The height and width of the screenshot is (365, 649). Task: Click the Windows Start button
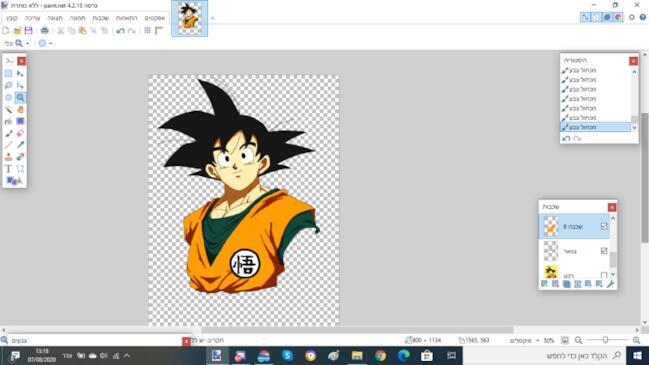point(637,356)
